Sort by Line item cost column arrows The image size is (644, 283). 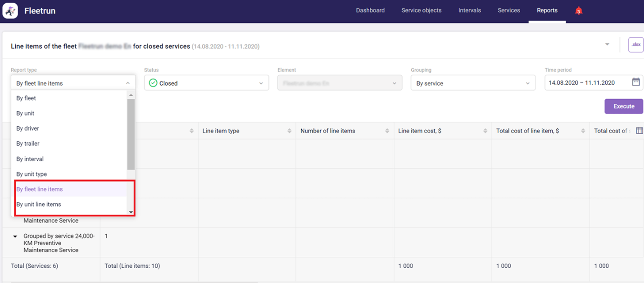tap(485, 131)
